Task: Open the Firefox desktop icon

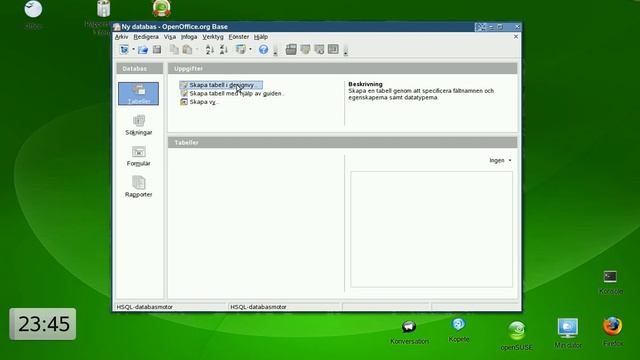Action: (613, 332)
